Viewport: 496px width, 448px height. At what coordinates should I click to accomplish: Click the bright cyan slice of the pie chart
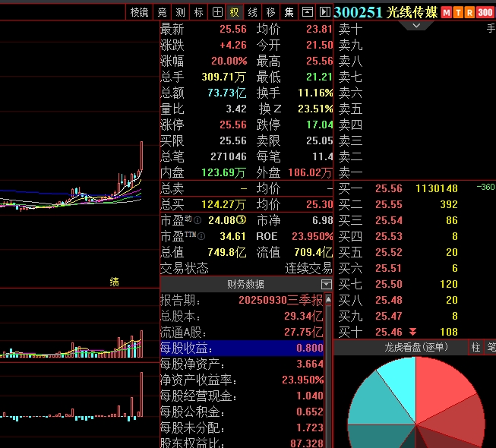click(402, 383)
